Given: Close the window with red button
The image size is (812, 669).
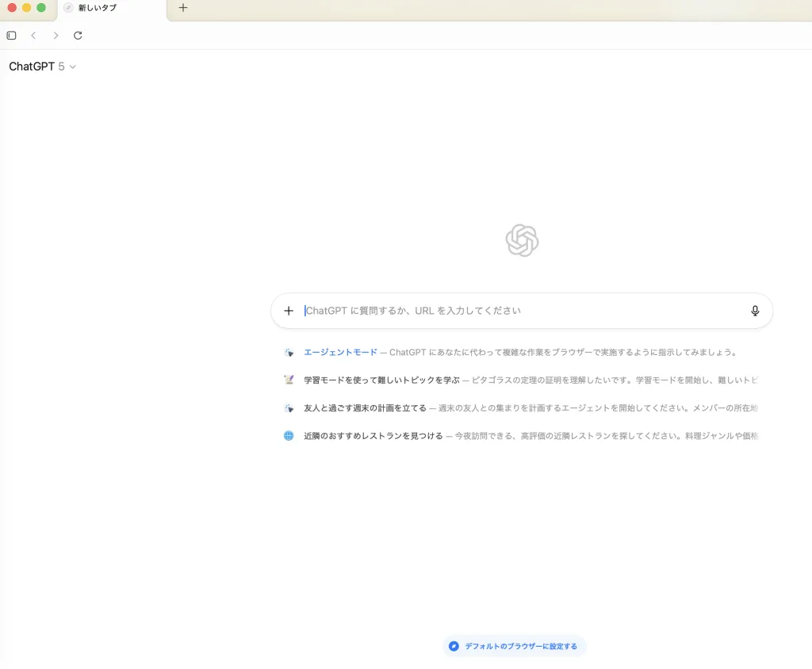Looking at the screenshot, I should (12, 7).
